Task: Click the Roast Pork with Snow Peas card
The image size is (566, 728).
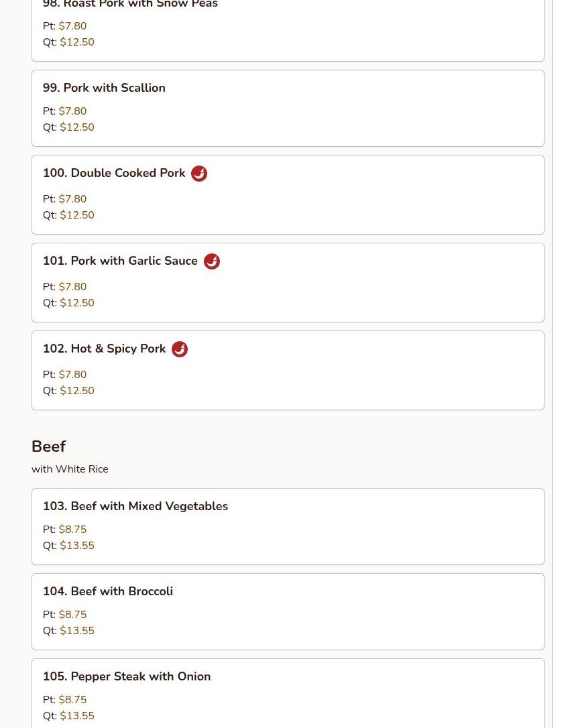Action: click(288, 28)
